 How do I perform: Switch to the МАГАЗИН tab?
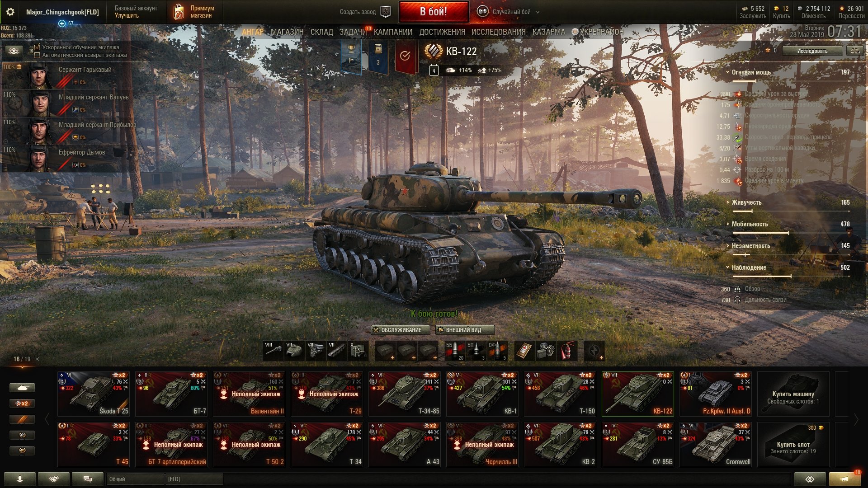click(287, 32)
